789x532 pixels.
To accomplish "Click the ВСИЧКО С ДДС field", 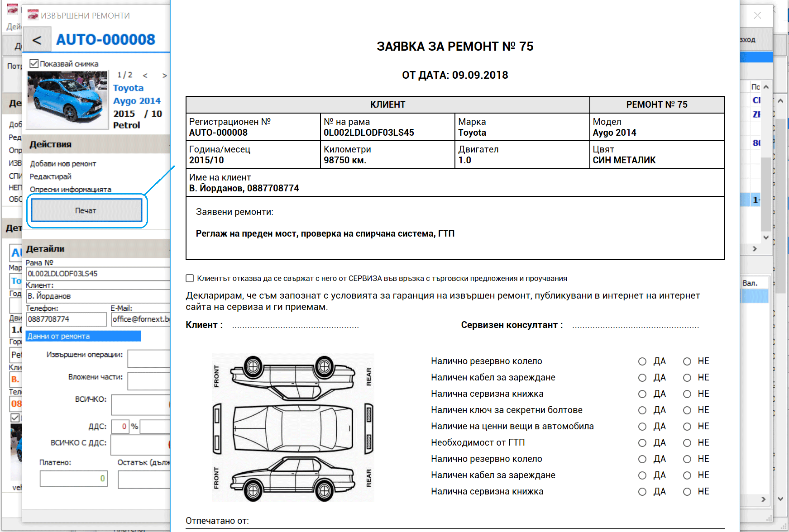I will [141, 445].
